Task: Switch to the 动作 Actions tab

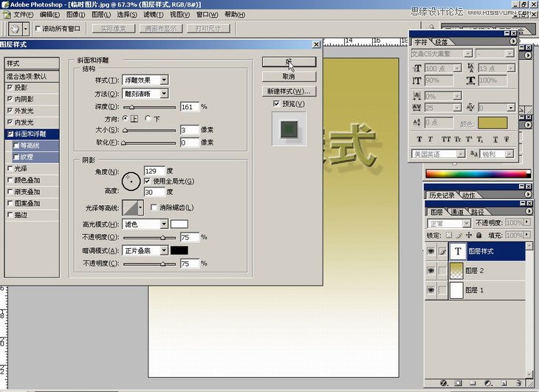Action: (x=469, y=195)
